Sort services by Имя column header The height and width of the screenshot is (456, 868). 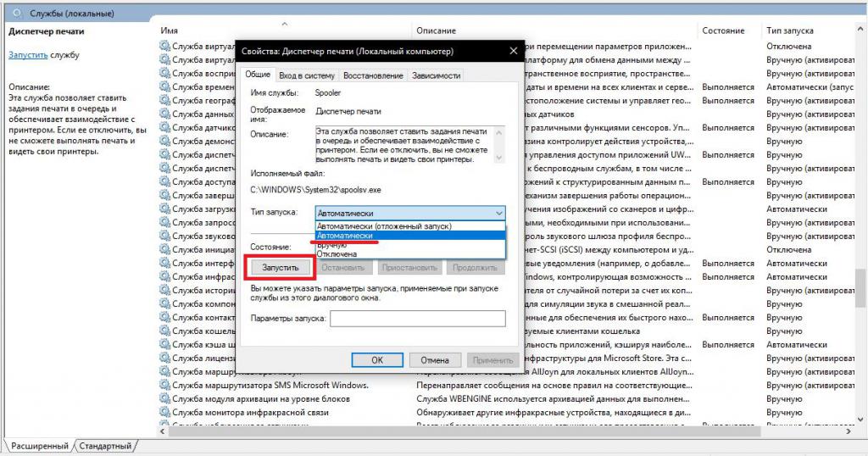coord(285,31)
